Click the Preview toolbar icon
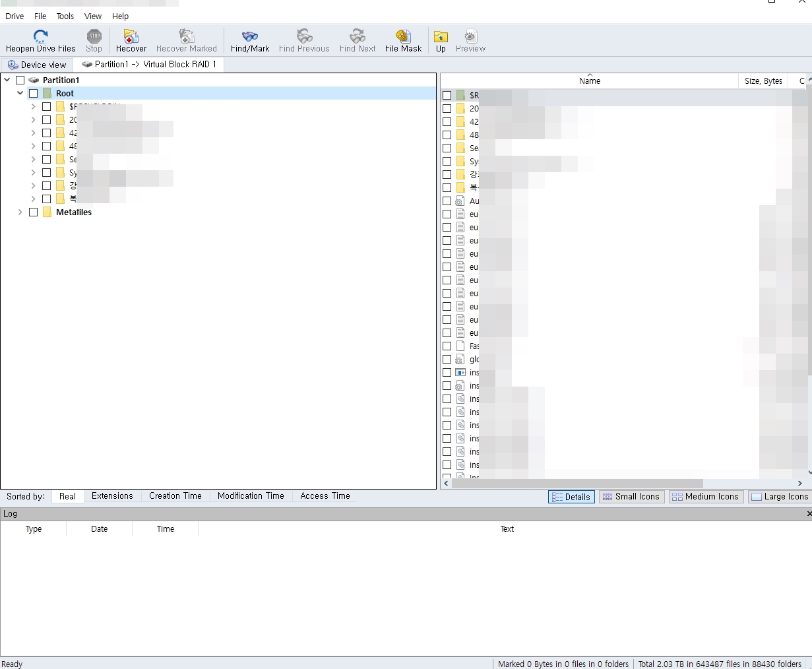The width and height of the screenshot is (812, 669). pyautogui.click(x=470, y=36)
